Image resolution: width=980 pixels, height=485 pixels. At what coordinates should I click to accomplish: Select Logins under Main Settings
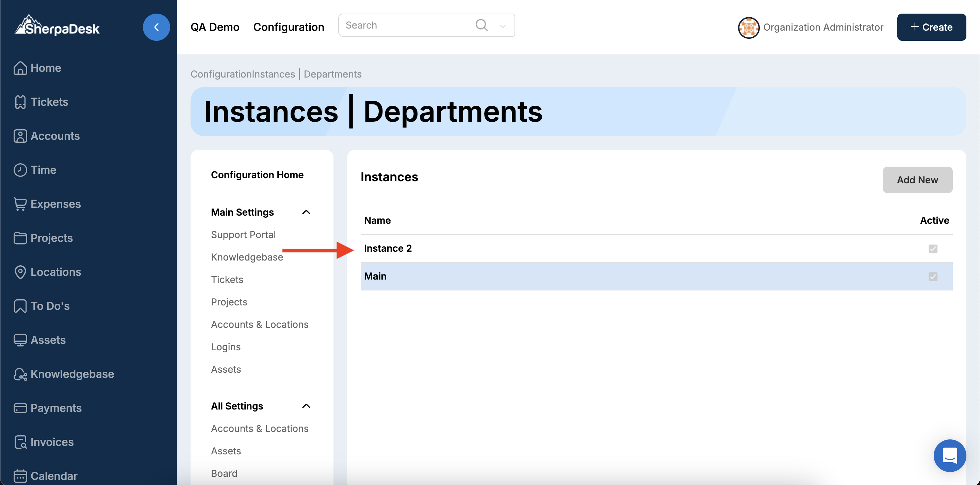[226, 347]
